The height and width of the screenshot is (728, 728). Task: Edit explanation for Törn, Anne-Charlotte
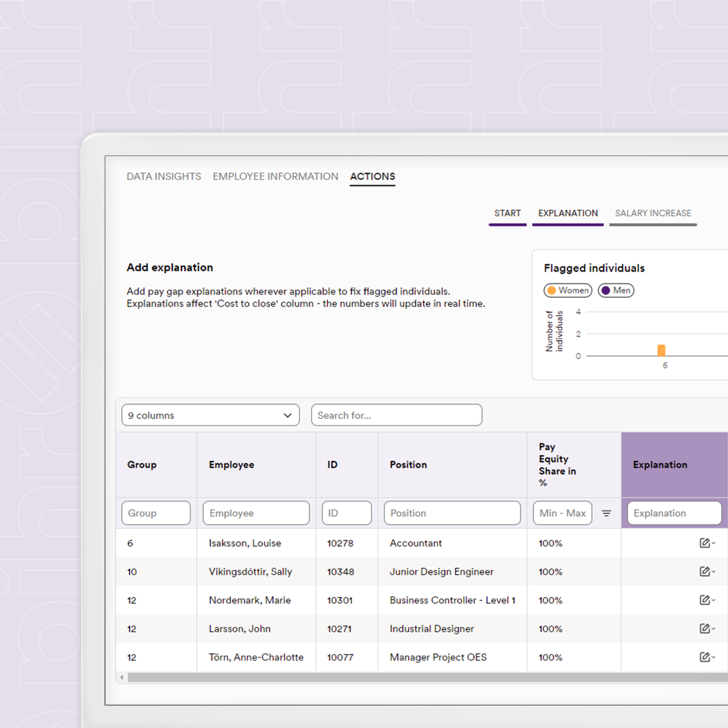707,657
